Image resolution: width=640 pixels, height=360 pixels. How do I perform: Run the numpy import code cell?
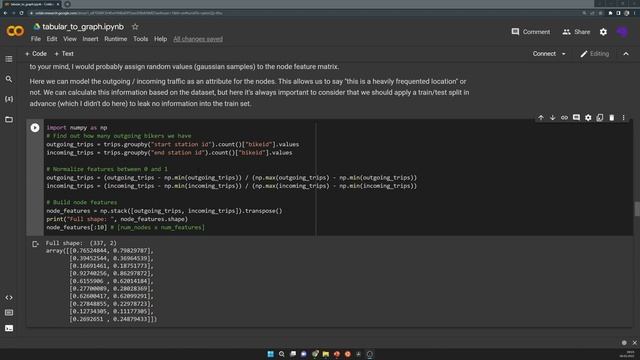tap(35, 128)
